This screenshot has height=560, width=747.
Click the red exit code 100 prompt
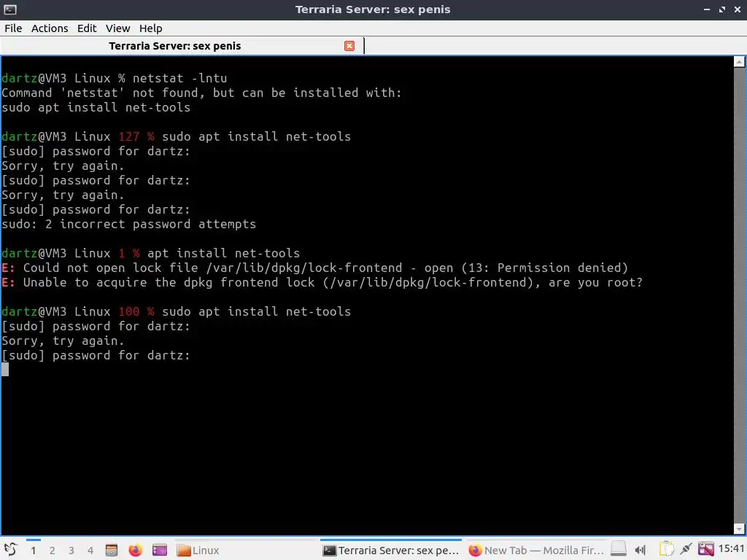point(136,312)
